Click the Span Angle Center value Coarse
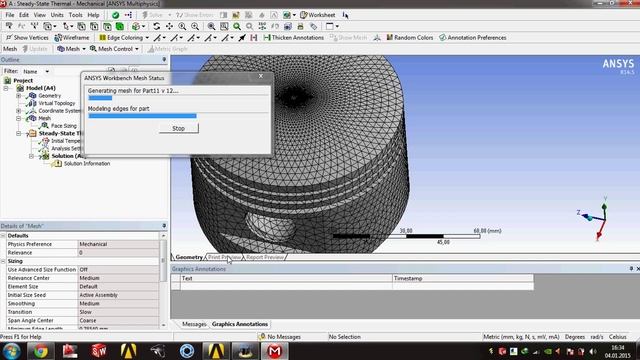The image size is (640, 360). pos(118,321)
